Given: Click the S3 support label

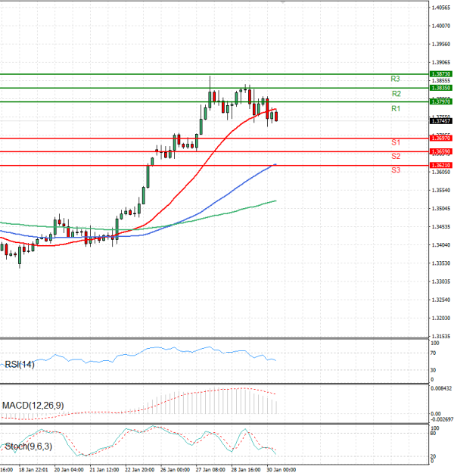Looking at the screenshot, I should 395,170.
